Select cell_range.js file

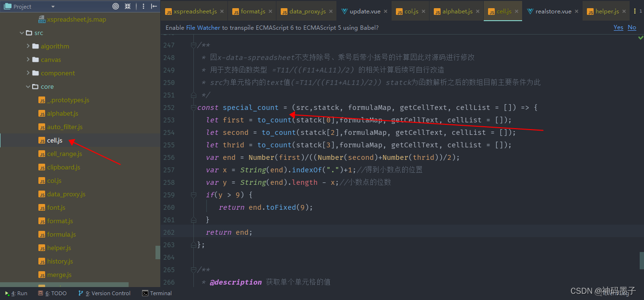[60, 154]
